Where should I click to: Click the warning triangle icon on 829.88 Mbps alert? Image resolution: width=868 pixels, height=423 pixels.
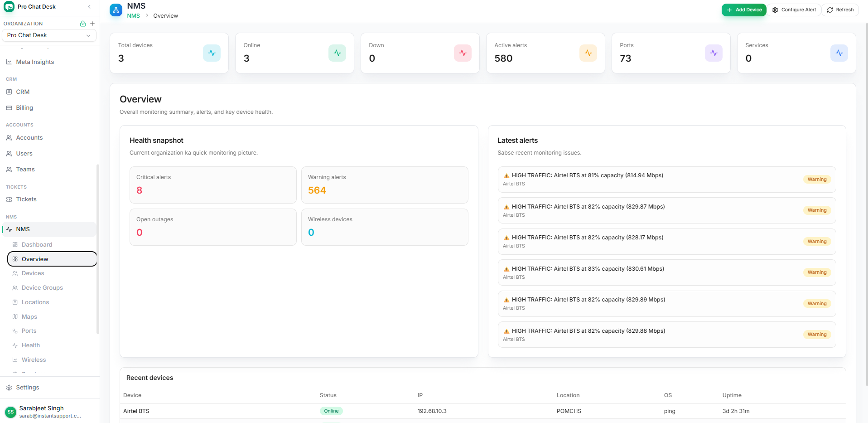click(x=506, y=331)
